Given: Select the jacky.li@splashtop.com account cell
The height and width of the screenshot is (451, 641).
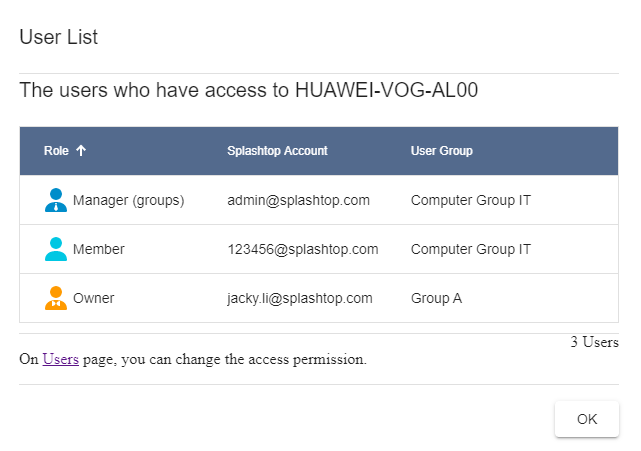Looking at the screenshot, I should tap(300, 298).
